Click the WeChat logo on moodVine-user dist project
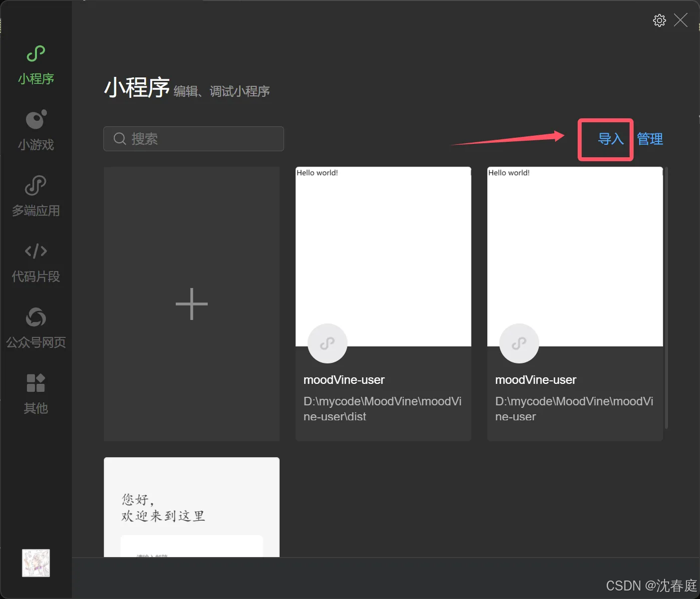 pos(327,343)
